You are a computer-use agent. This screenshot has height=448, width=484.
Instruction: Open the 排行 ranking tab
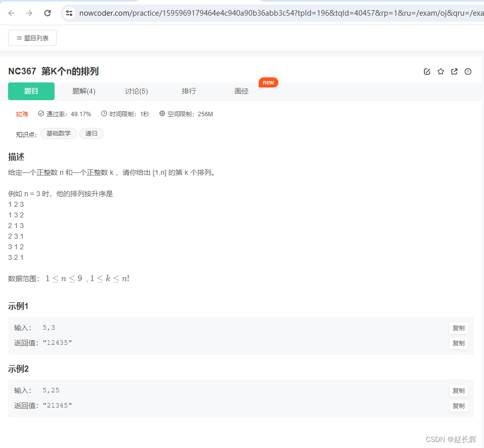pos(188,91)
